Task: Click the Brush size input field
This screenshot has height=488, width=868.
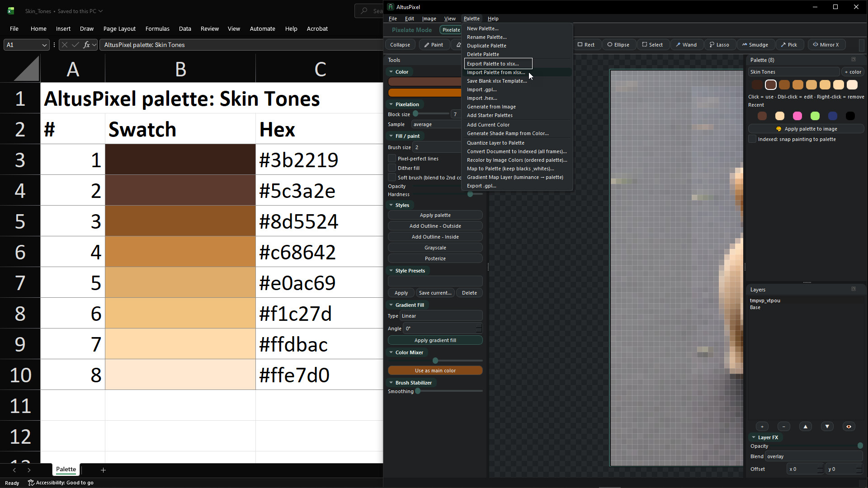Action: 437,147
